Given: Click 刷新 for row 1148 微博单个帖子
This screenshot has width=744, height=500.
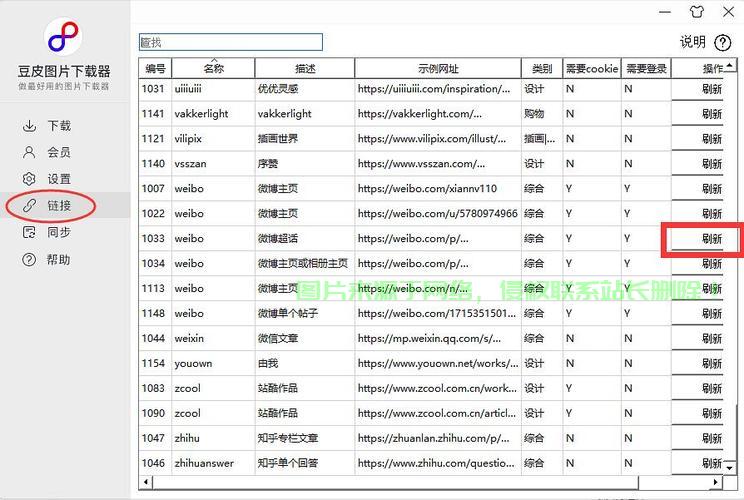Looking at the screenshot, I should (712, 314).
